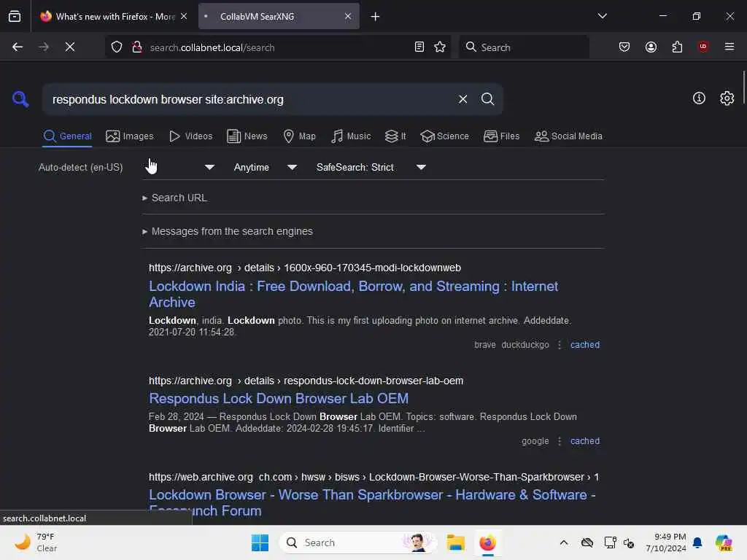Open the Anytime time range dropdown
Screen dimensions: 747x560
[266, 167]
